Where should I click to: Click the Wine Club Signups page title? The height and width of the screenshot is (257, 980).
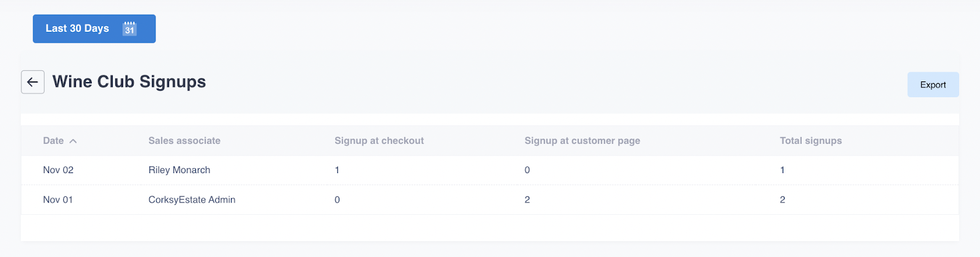tap(129, 82)
